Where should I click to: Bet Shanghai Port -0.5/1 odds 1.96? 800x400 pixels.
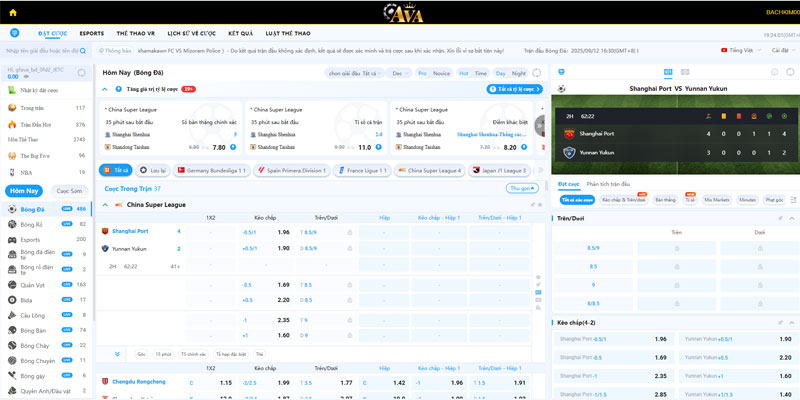point(266,232)
